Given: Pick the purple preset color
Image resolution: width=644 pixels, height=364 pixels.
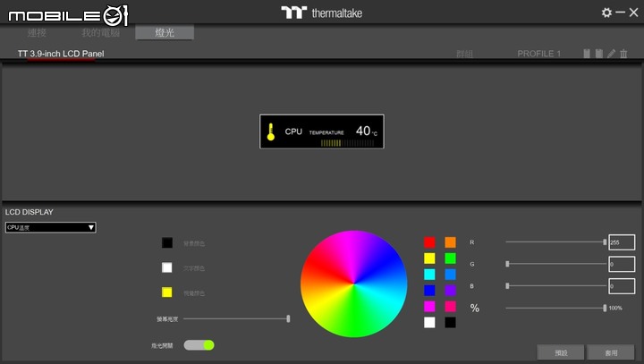Looking at the screenshot, I should [450, 290].
